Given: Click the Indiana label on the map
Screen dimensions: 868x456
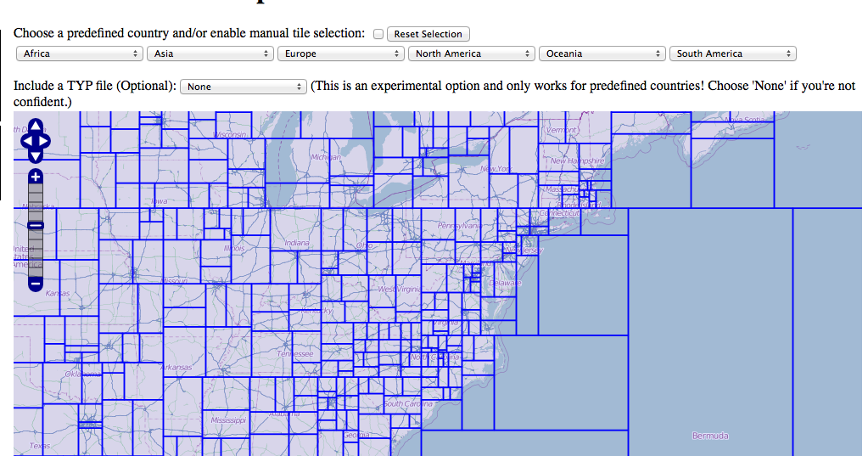Looking at the screenshot, I should coord(297,243).
